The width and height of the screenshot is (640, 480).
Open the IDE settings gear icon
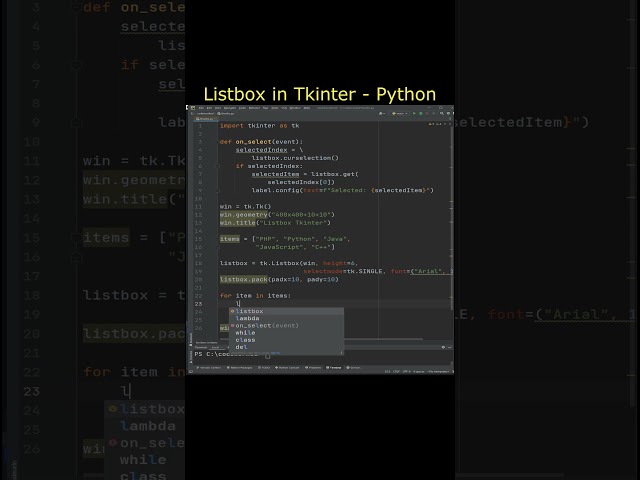[x=448, y=113]
